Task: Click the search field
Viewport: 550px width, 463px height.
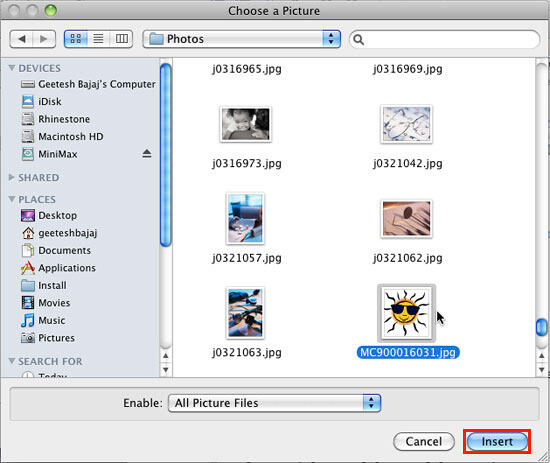Action: coord(444,39)
